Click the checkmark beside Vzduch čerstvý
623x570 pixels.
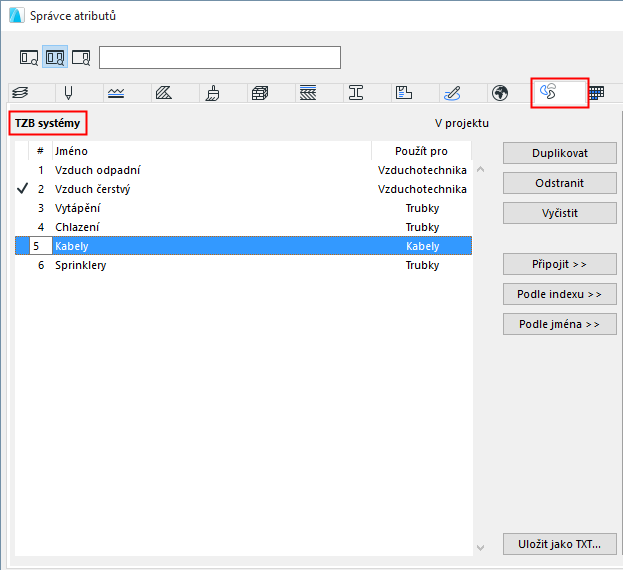coord(23,189)
